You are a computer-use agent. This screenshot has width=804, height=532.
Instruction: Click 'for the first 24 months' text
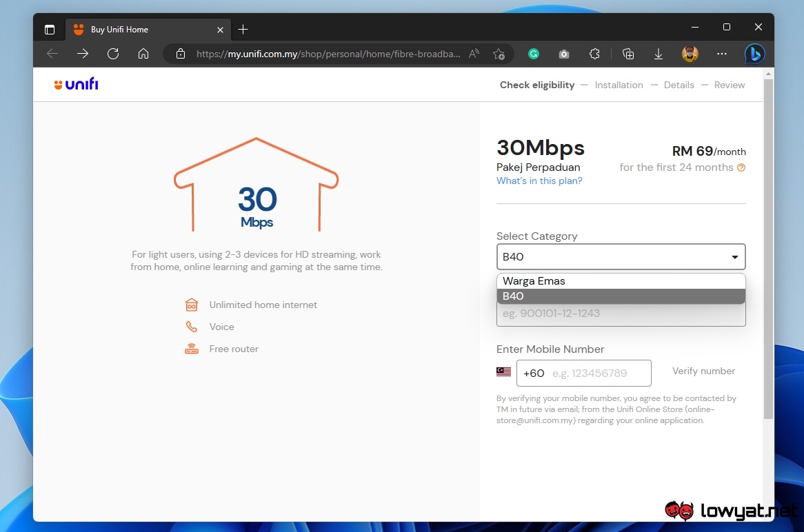click(x=676, y=167)
